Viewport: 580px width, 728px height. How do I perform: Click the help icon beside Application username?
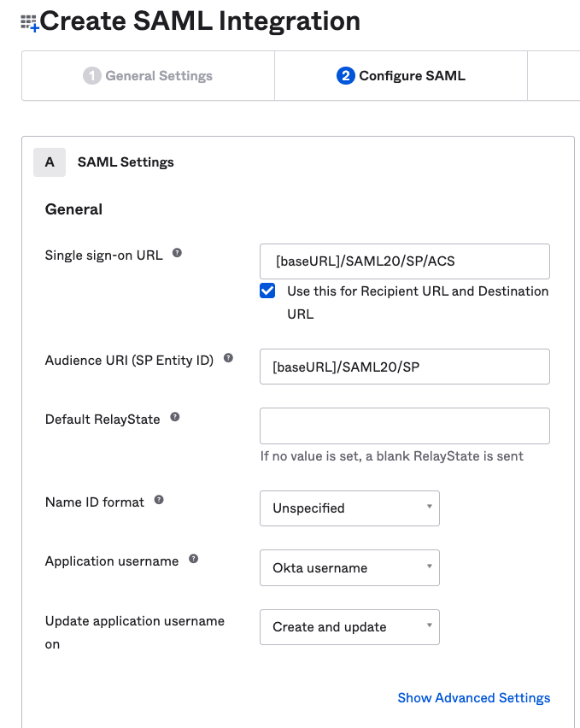click(192, 557)
